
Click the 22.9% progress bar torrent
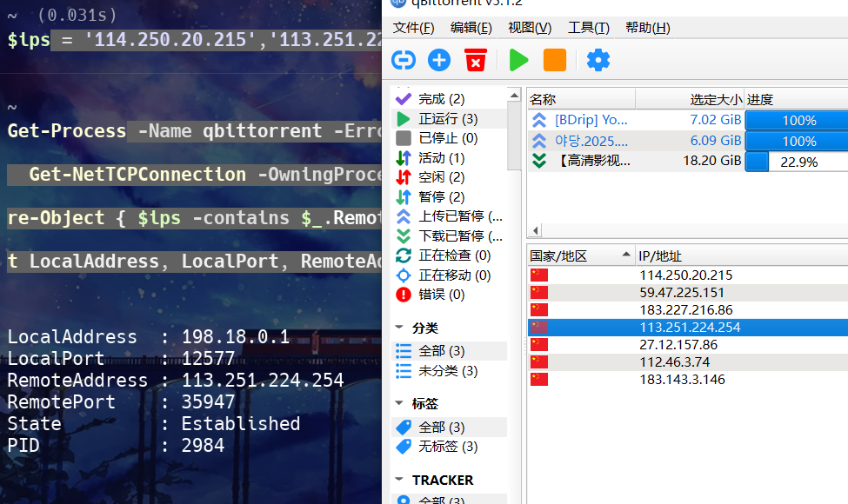tap(796, 162)
